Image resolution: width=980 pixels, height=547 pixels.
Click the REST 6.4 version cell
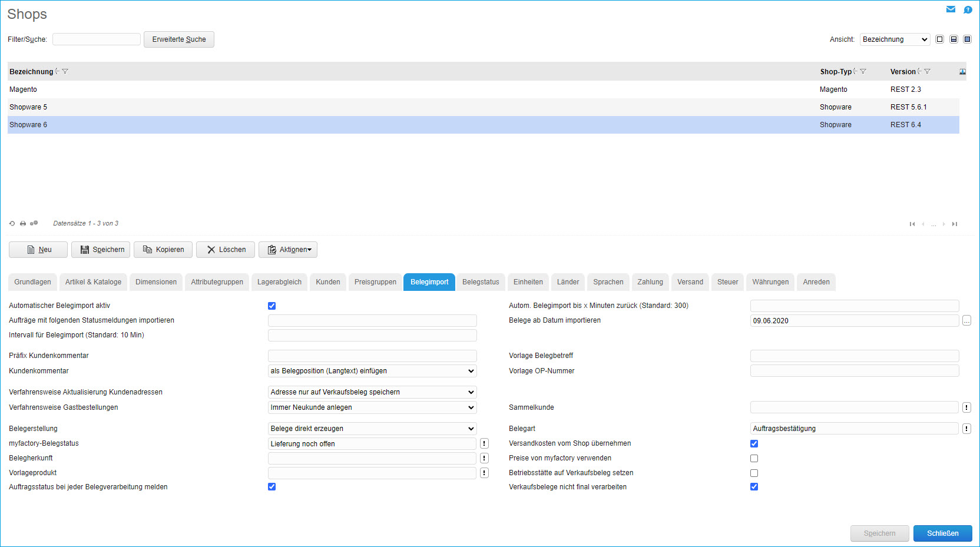906,125
